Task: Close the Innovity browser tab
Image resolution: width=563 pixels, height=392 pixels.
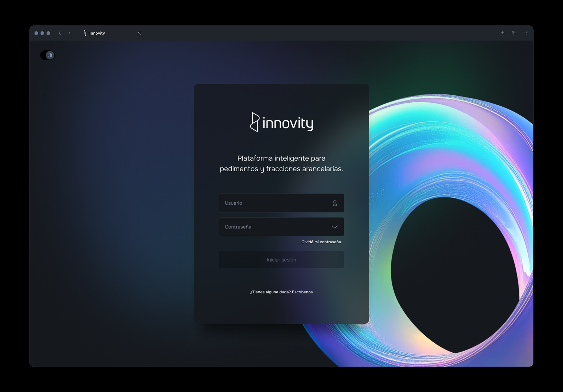Action: pyautogui.click(x=139, y=33)
